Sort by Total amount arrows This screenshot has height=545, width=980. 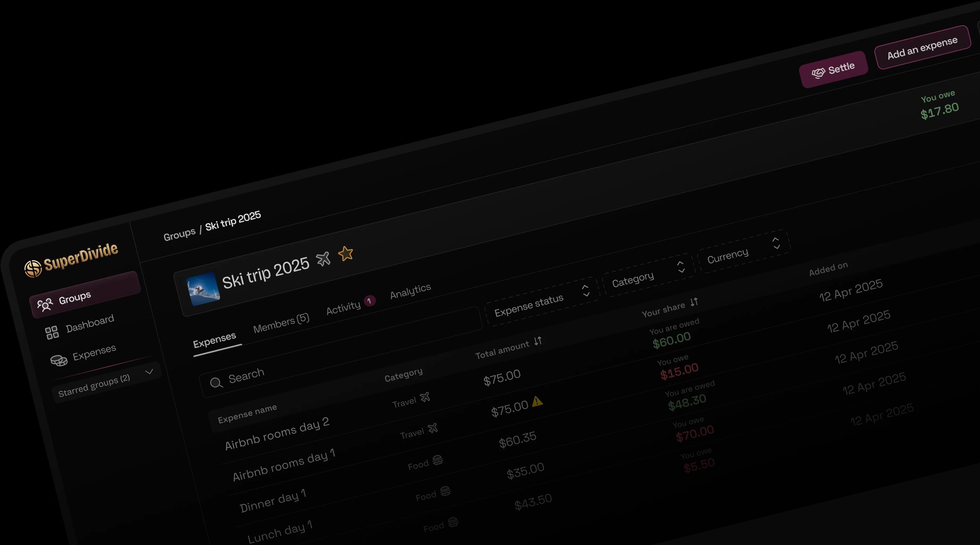pos(538,341)
